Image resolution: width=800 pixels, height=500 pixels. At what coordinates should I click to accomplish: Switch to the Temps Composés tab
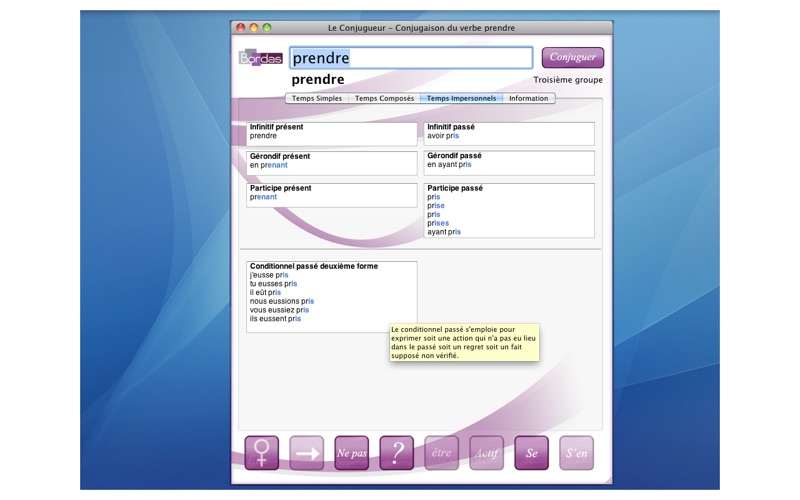point(384,98)
